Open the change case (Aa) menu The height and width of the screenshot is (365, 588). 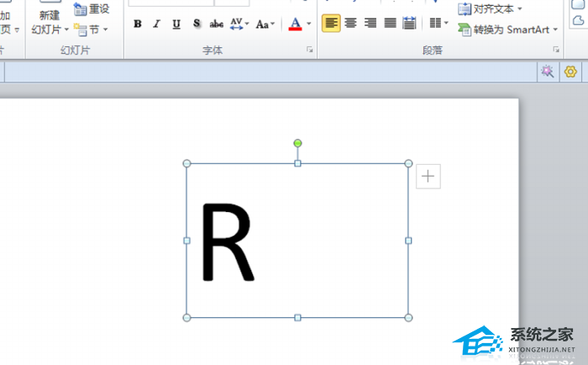coord(265,24)
